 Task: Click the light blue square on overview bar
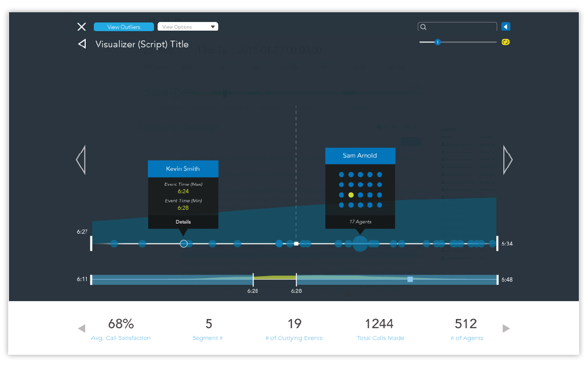pyautogui.click(x=410, y=279)
